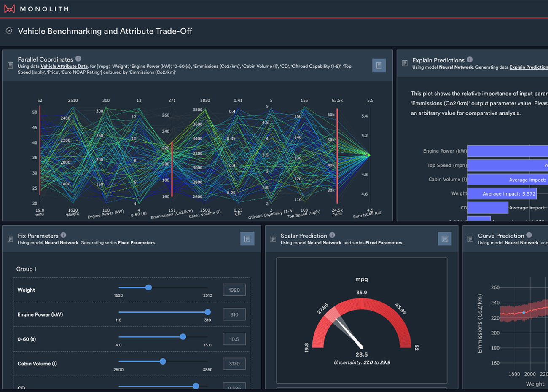Click the Price axis range bar
Viewport: 548px width, 392px height.
[x=337, y=156]
